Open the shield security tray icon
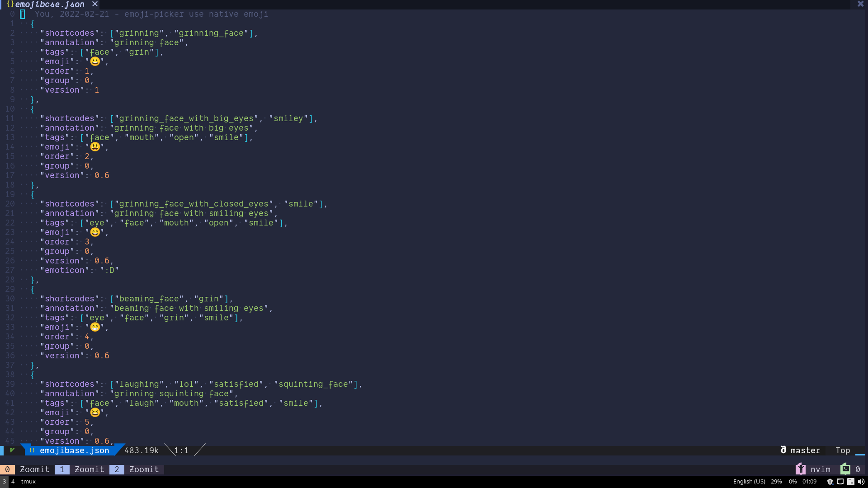 click(x=830, y=482)
